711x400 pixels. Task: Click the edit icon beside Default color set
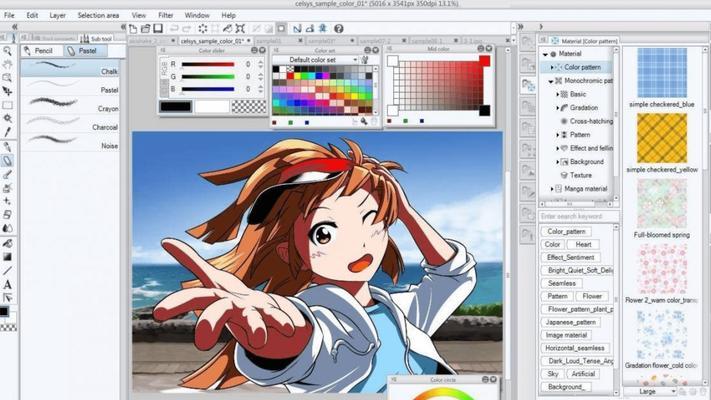coord(365,59)
